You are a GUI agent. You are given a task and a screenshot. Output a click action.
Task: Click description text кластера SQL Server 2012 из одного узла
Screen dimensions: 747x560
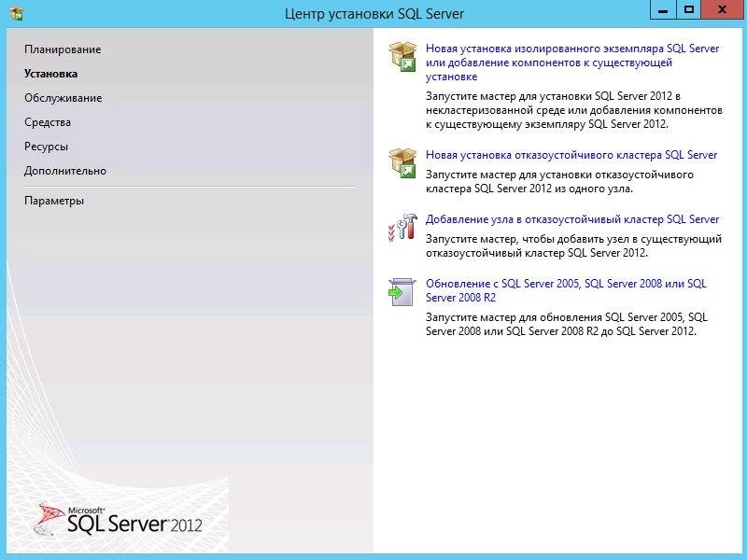coord(559,181)
